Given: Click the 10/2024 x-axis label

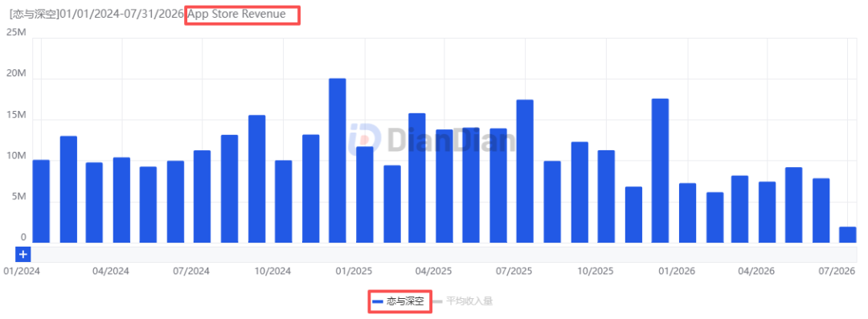Looking at the screenshot, I should tap(272, 272).
